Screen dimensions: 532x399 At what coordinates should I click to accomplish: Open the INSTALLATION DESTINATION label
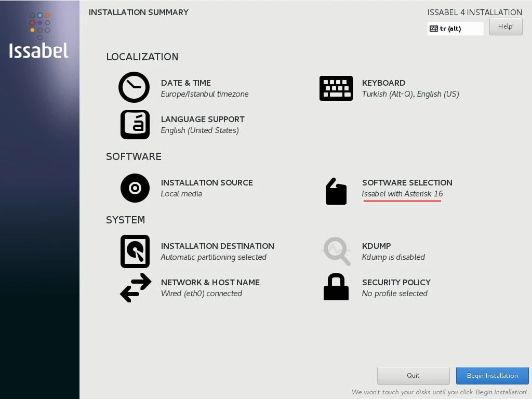pos(217,246)
